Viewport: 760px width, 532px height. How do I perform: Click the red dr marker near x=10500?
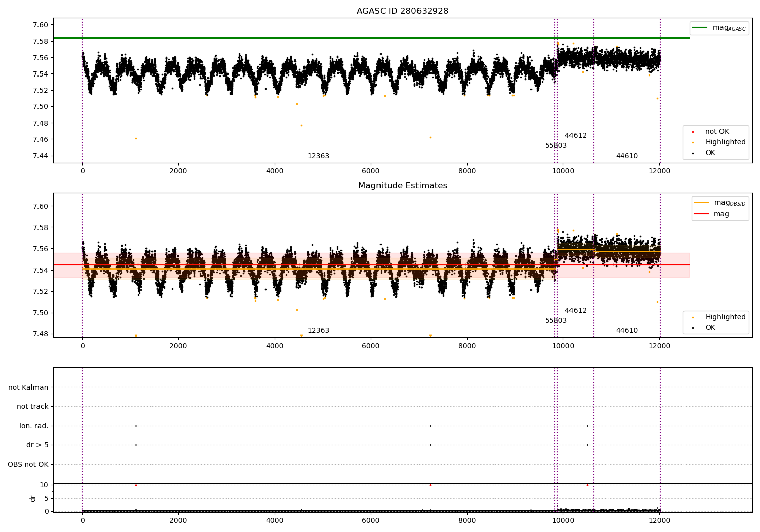point(587,485)
